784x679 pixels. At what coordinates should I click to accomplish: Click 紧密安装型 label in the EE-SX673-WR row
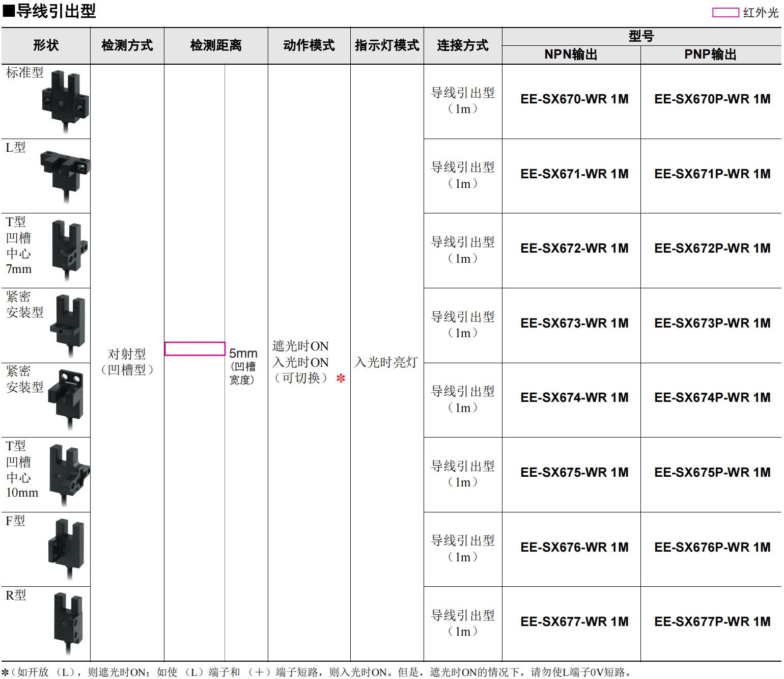coord(24,304)
